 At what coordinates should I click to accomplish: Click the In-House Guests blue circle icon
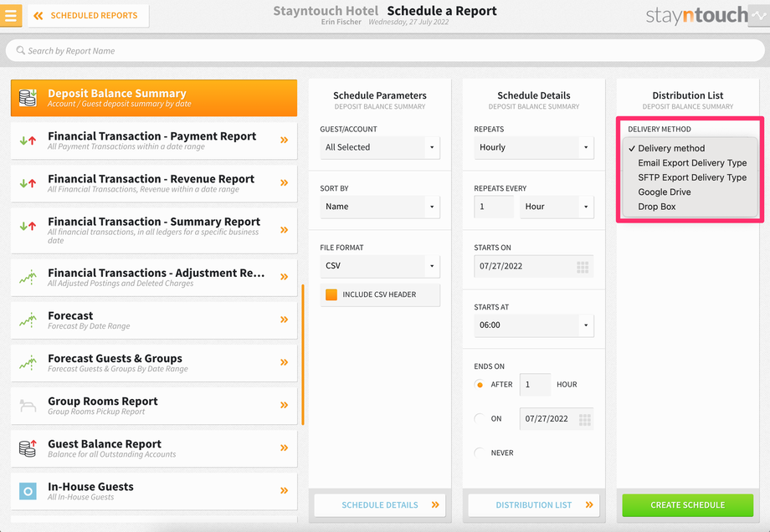pos(28,491)
